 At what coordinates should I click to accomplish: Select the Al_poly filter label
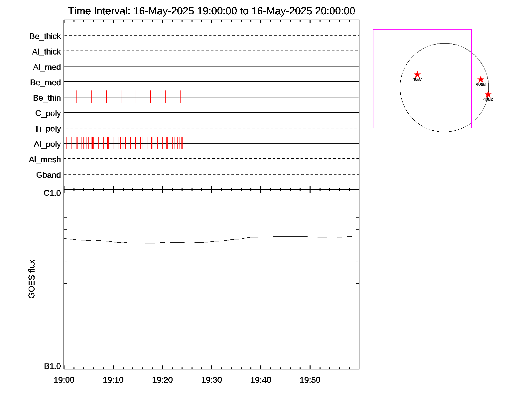pos(47,144)
